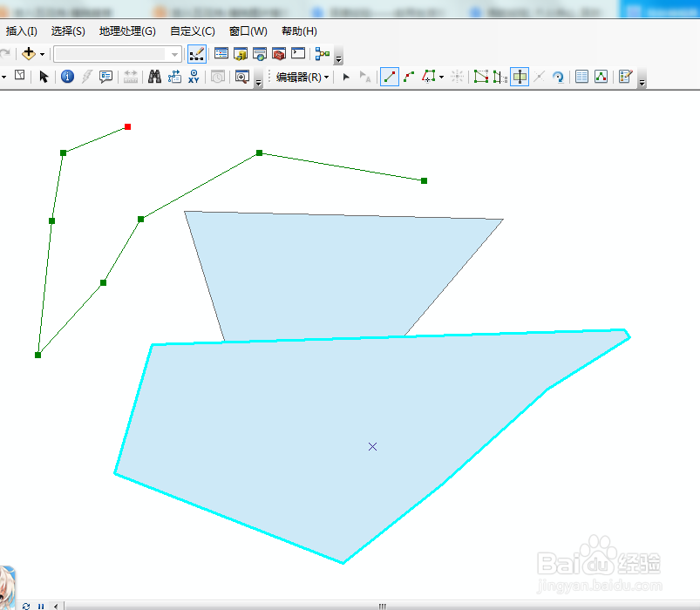Open the 选择(S) menu
The image size is (700, 610).
(68, 31)
